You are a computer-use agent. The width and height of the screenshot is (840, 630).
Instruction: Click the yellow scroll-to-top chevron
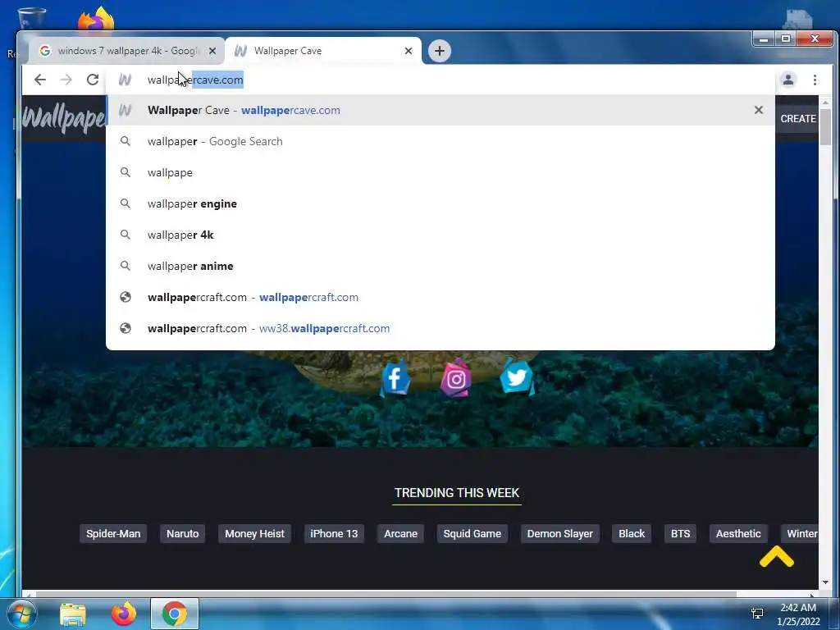tap(776, 557)
